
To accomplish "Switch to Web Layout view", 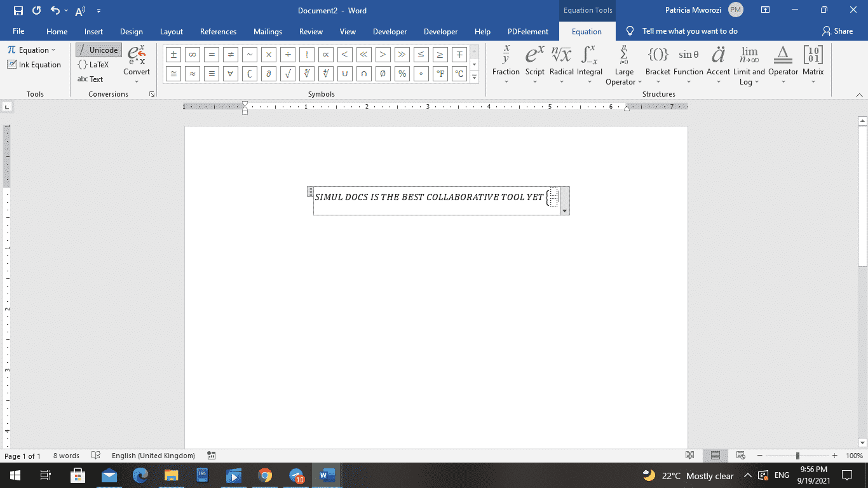I will (740, 456).
